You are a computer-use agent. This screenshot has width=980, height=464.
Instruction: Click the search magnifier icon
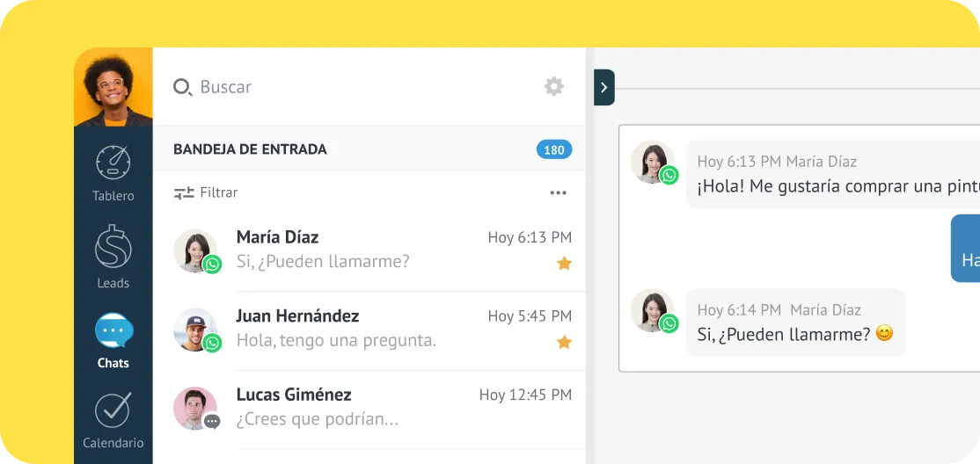(x=182, y=87)
